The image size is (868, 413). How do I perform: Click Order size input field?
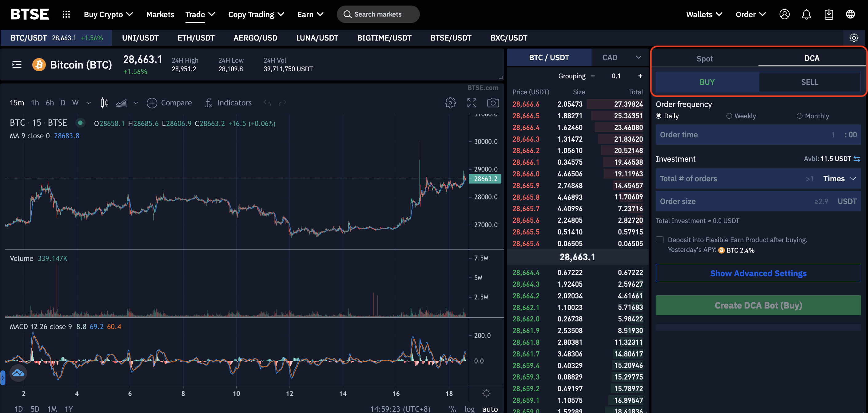click(758, 201)
